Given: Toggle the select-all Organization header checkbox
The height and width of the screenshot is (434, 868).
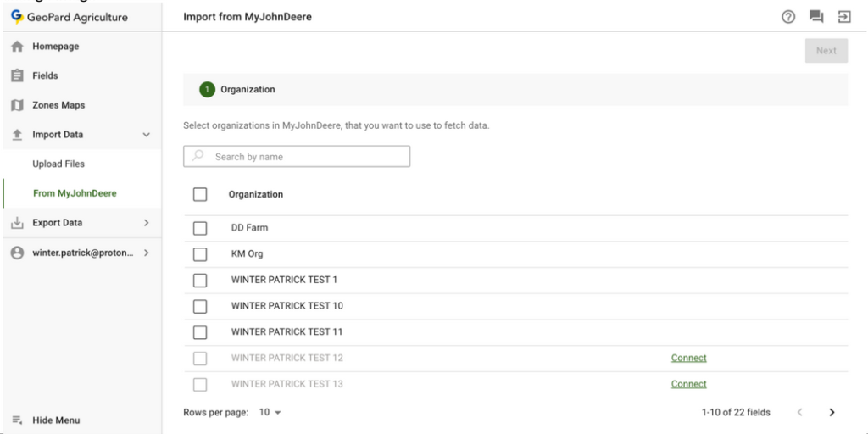Looking at the screenshot, I should 200,194.
